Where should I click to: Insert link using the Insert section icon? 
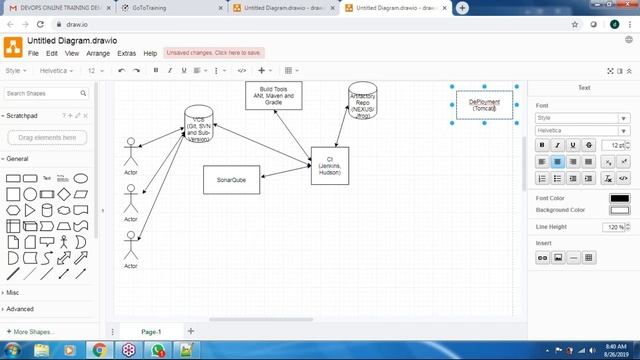542,258
